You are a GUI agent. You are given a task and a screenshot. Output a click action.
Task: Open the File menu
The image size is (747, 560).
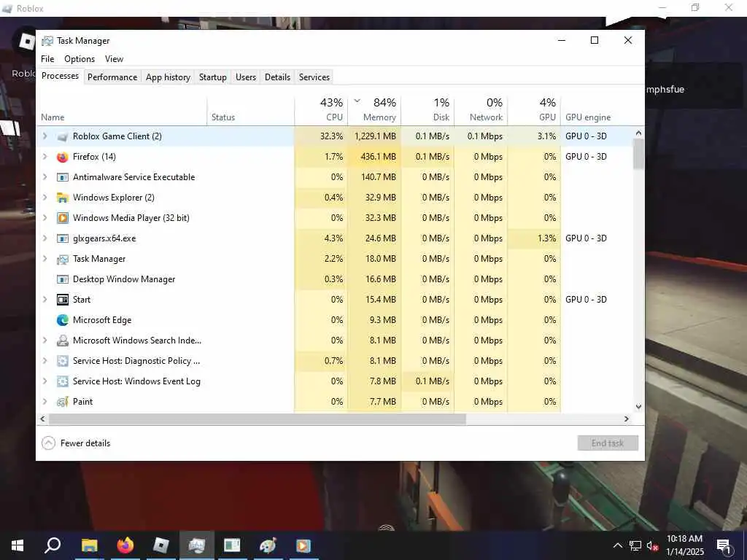tap(47, 59)
